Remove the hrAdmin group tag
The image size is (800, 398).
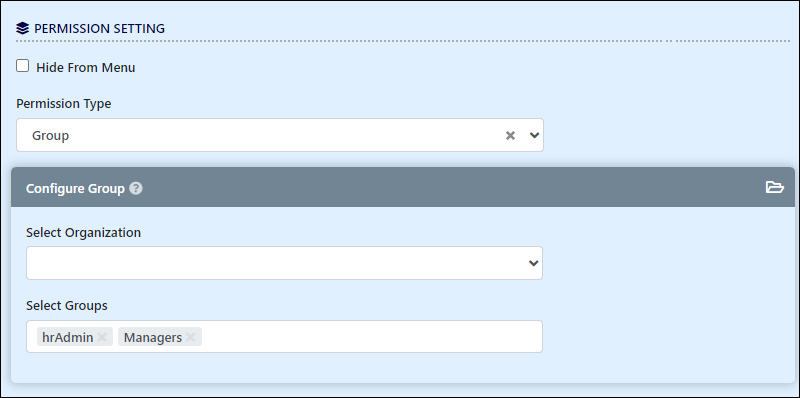coord(102,337)
